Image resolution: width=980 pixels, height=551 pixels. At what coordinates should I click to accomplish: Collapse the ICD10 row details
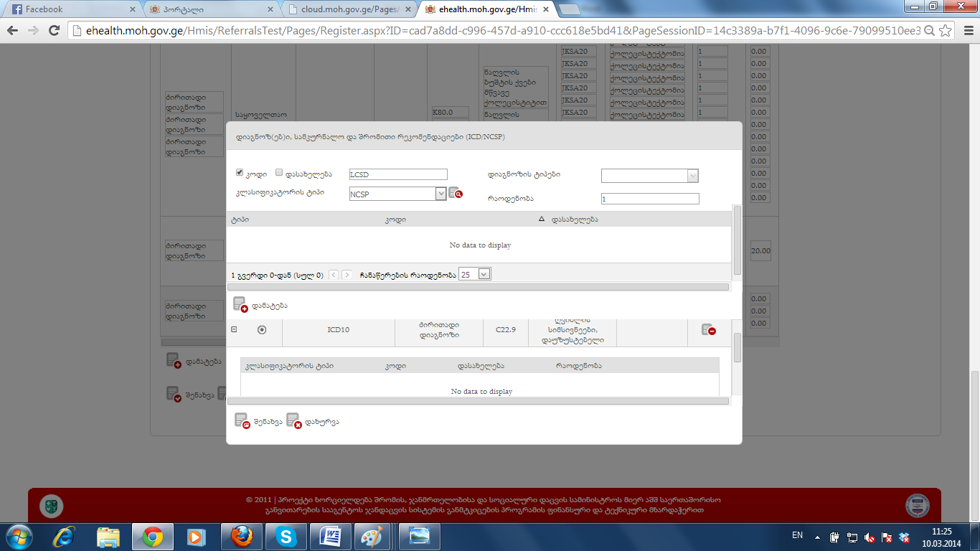coord(234,329)
